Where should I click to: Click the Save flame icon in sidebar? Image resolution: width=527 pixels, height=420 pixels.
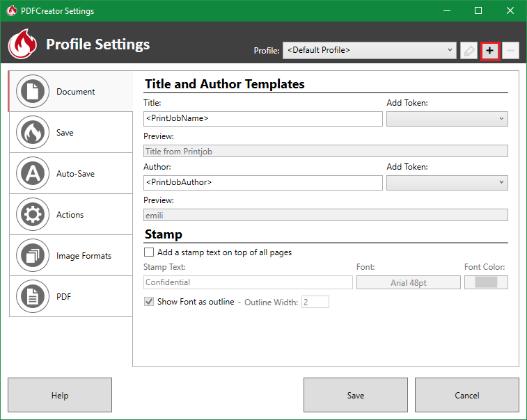(x=33, y=132)
